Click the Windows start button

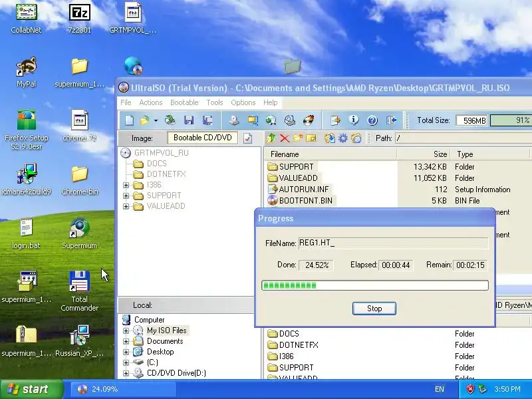(x=31, y=389)
